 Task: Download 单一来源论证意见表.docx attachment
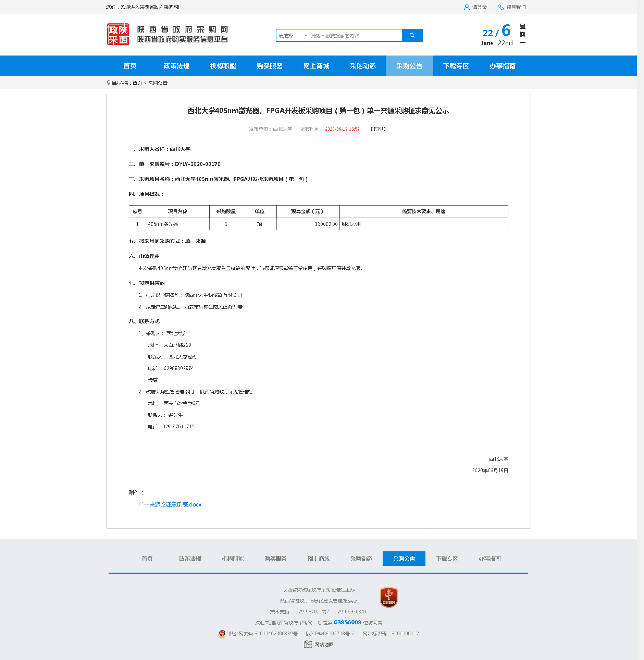[170, 504]
